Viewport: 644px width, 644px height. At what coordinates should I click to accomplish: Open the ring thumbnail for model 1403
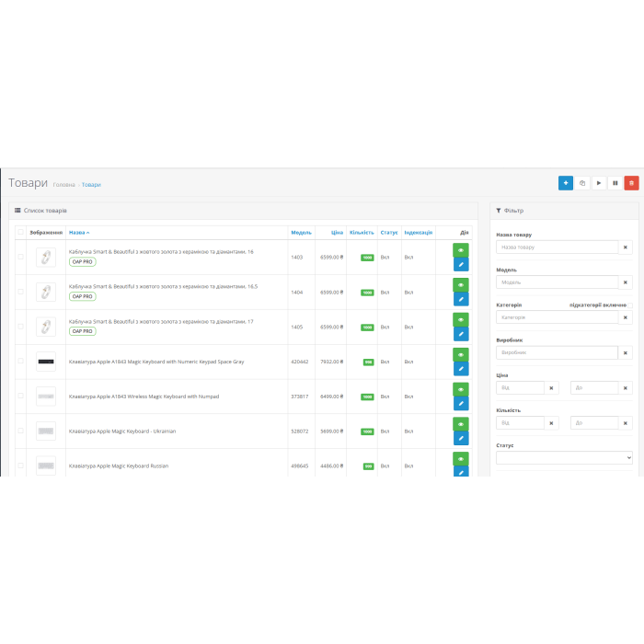[46, 257]
